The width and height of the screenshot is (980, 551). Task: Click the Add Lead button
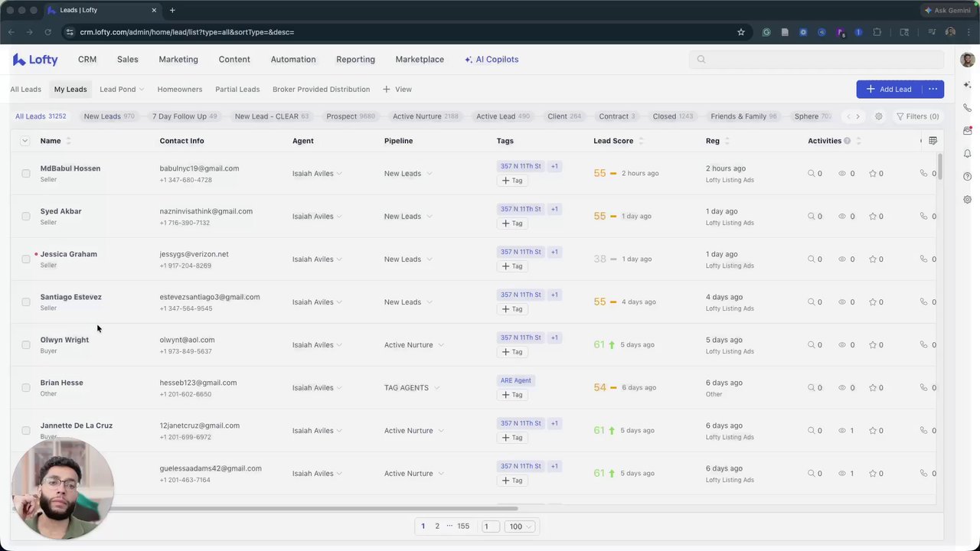889,90
